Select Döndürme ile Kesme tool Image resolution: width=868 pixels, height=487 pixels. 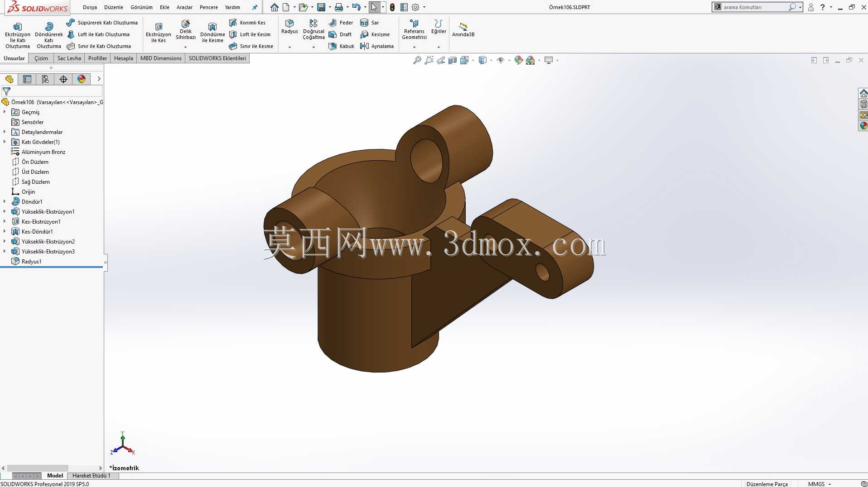pos(212,33)
